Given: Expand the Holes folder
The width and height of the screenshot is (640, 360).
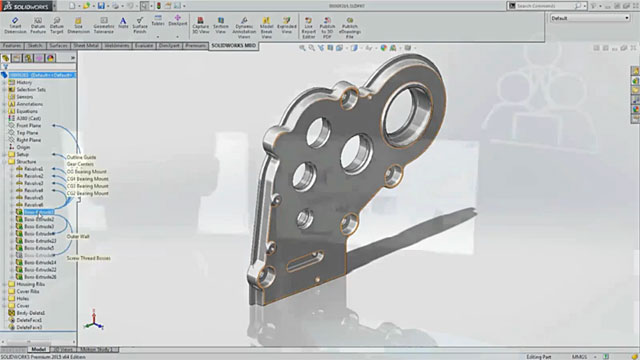Looking at the screenshot, I should pyautogui.click(x=4, y=298).
